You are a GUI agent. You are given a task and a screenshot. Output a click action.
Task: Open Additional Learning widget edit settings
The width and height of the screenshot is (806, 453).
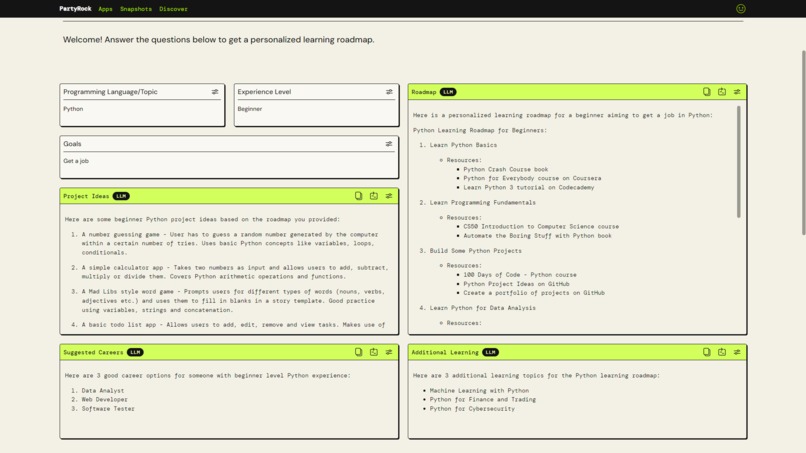737,352
